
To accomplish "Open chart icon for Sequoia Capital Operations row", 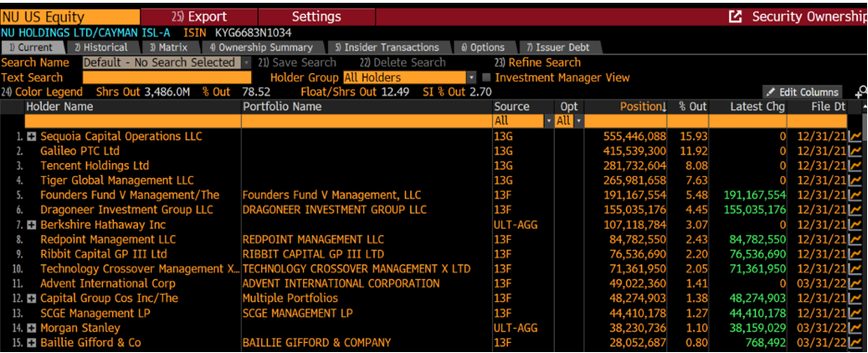I will click(x=855, y=136).
